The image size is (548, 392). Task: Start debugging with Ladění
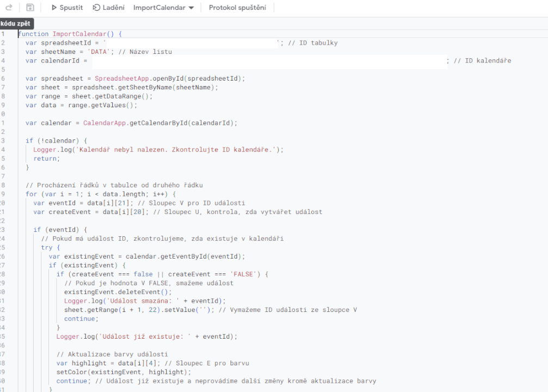click(x=108, y=8)
